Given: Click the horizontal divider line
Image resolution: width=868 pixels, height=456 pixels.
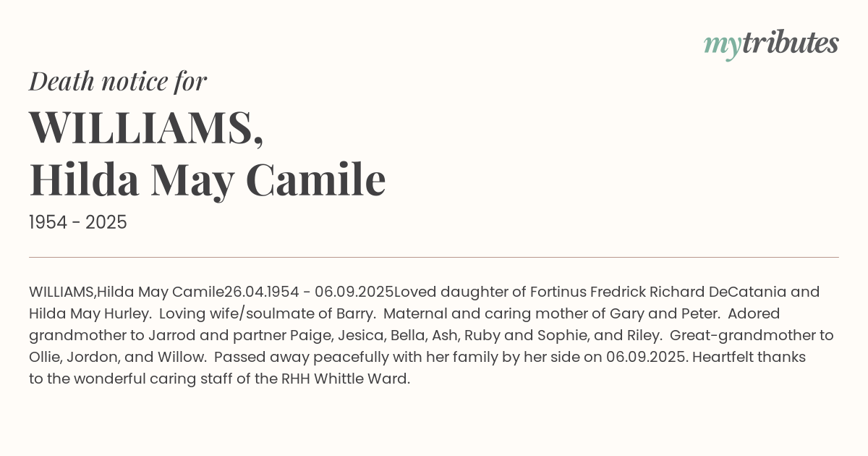Looking at the screenshot, I should click(x=434, y=257).
